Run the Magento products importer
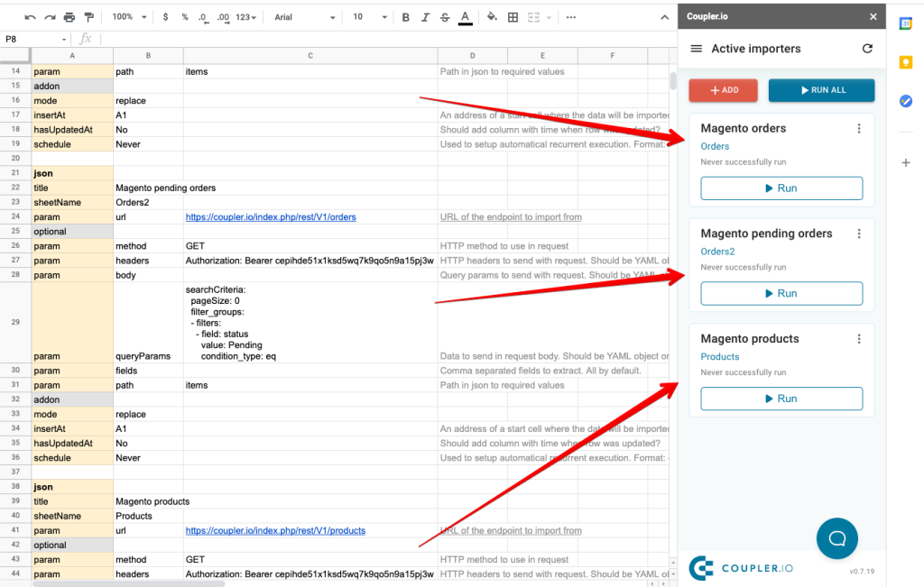 pos(781,399)
